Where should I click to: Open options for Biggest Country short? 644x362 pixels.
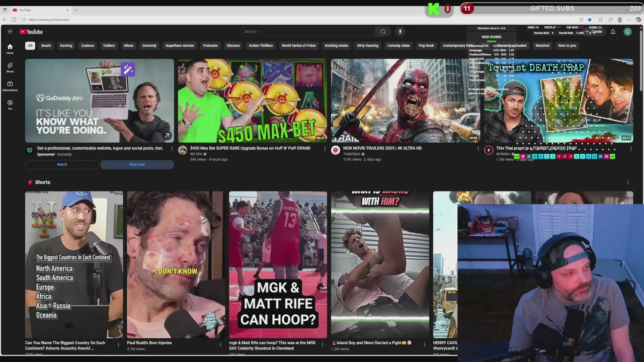118,345
